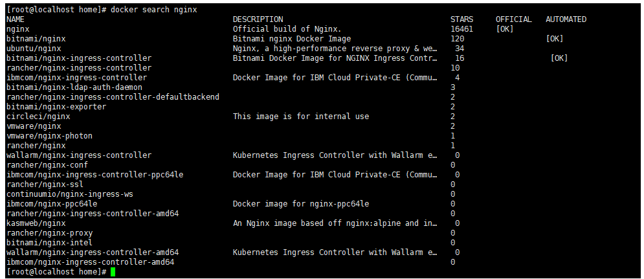Click the OFFICIAL column header
This screenshot has height=279, width=644.
pos(513,19)
